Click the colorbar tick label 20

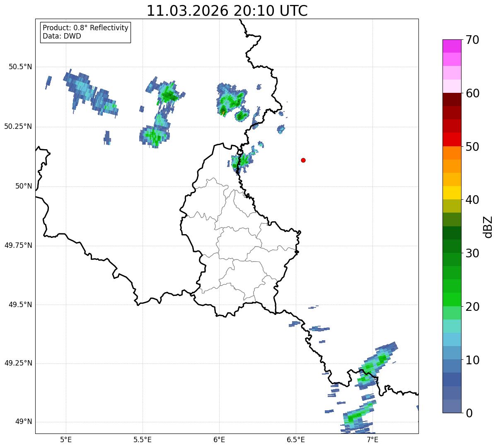472,307
